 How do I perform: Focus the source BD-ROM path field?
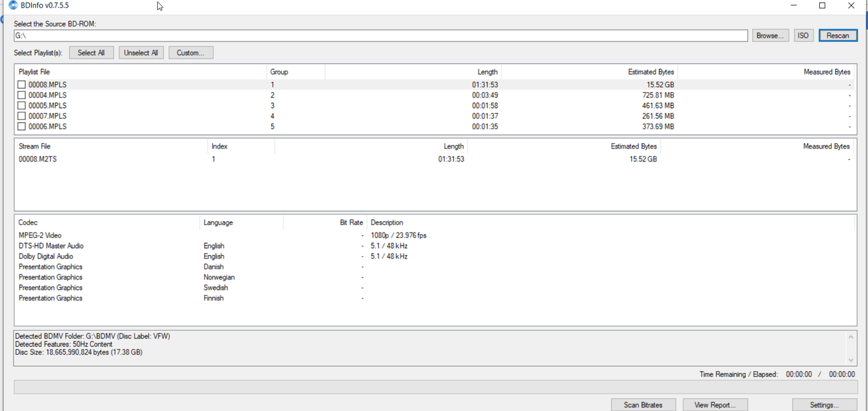380,35
